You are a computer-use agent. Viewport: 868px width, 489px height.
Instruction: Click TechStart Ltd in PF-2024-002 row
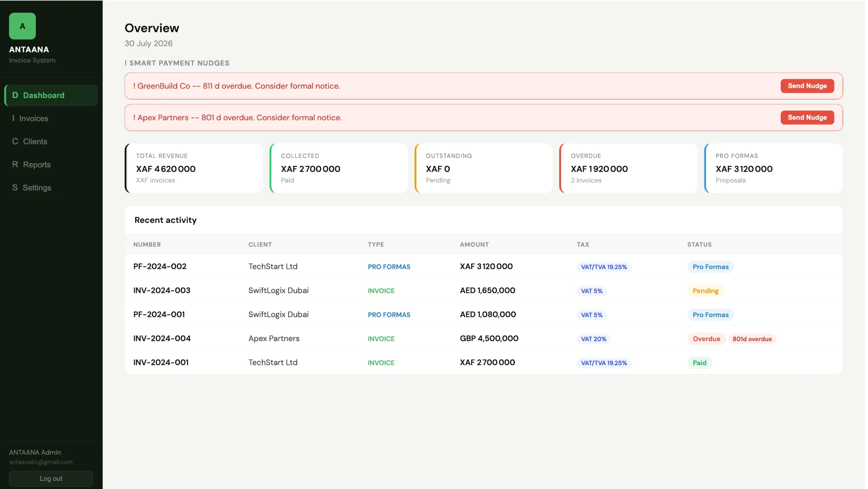pos(273,267)
